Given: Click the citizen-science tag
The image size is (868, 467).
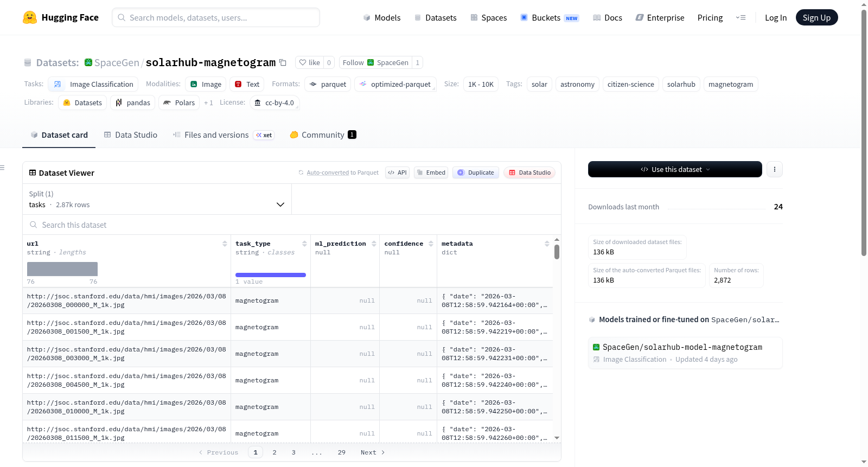Looking at the screenshot, I should pyautogui.click(x=631, y=84).
